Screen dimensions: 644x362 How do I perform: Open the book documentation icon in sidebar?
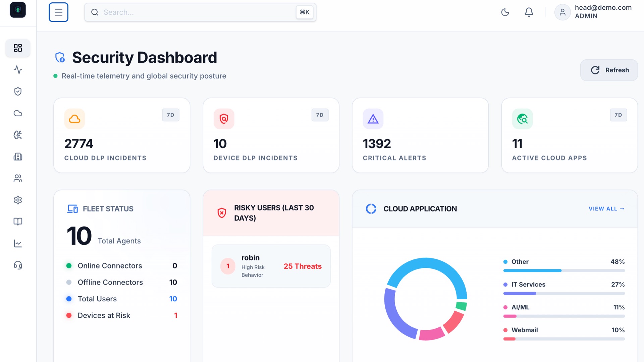coord(18,222)
